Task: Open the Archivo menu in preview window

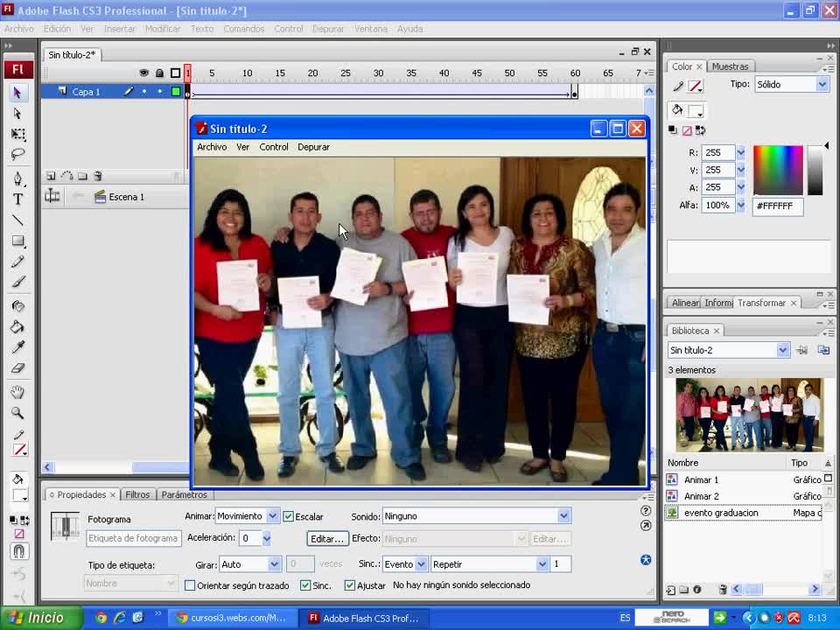Action: (212, 147)
